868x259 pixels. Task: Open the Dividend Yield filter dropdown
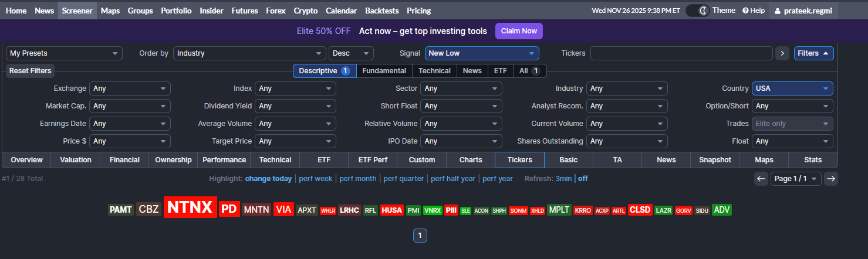coord(295,106)
